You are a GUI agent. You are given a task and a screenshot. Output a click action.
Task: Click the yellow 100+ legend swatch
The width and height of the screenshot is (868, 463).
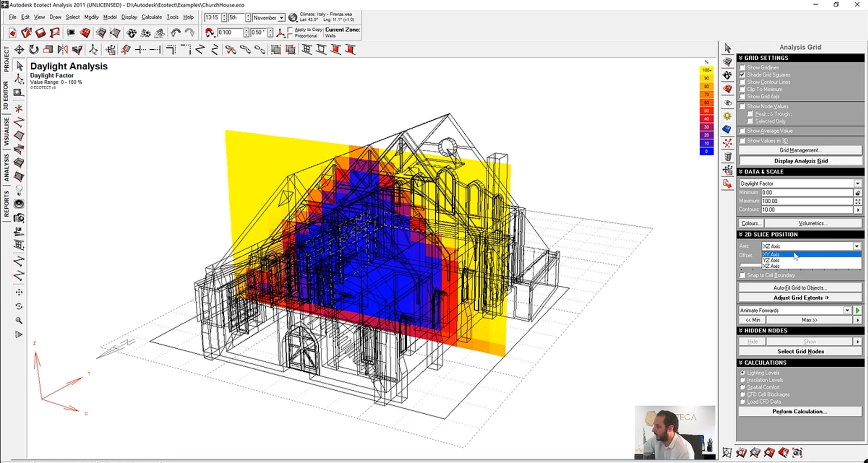pos(707,70)
